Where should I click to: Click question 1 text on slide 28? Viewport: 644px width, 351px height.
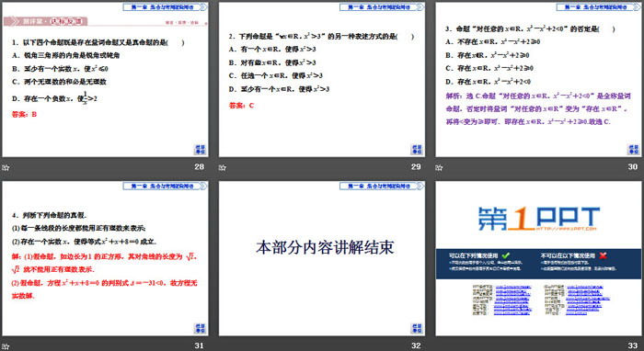98,42
